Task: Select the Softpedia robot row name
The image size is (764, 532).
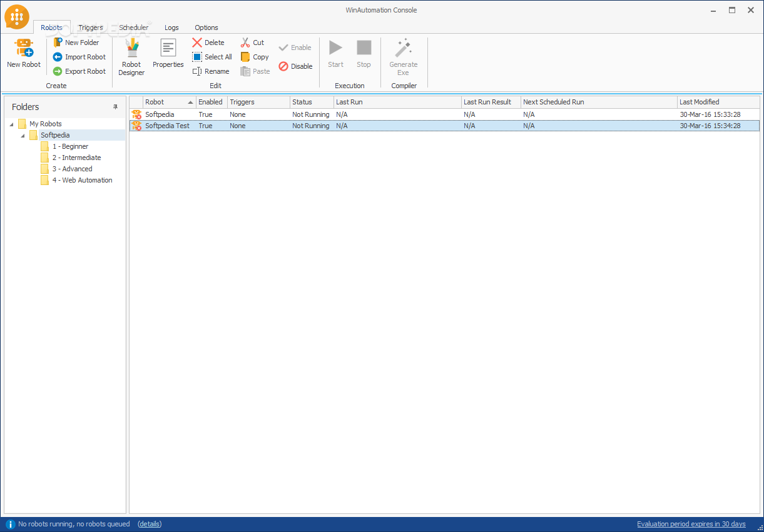Action: coord(160,114)
